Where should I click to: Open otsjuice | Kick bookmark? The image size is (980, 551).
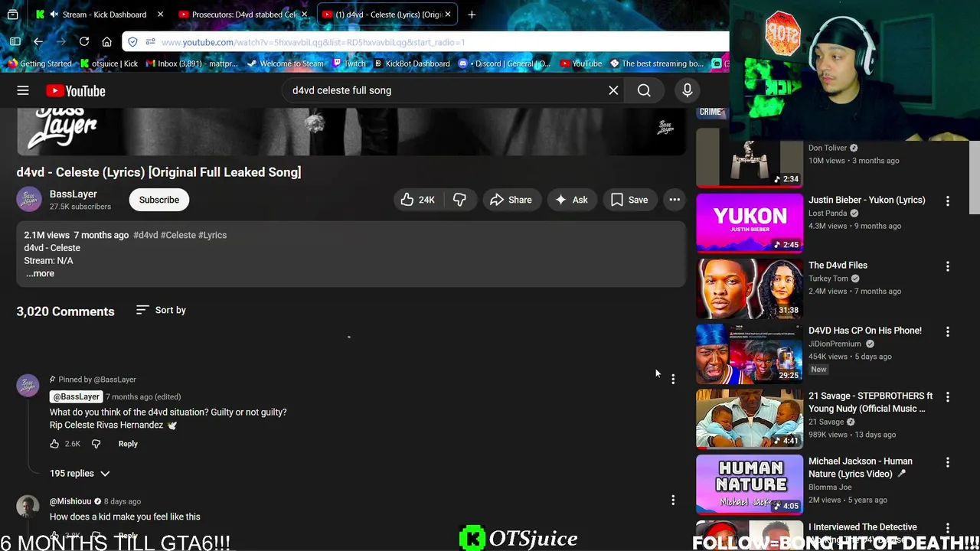109,64
